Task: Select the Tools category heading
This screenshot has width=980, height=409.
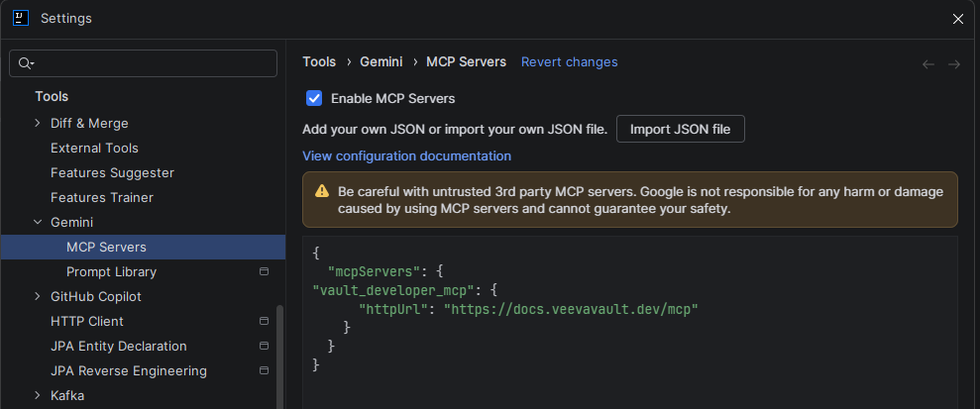Action: pyautogui.click(x=52, y=96)
